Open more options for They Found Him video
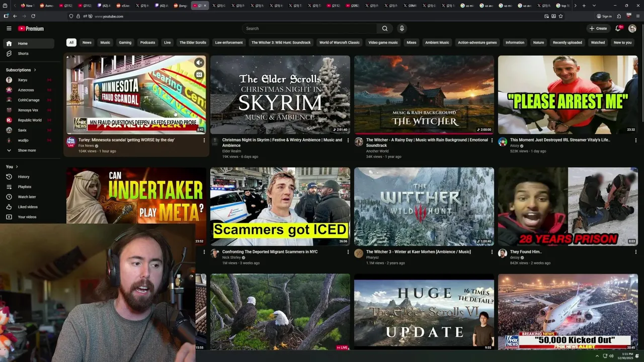This screenshot has height=362, width=644. 635,252
